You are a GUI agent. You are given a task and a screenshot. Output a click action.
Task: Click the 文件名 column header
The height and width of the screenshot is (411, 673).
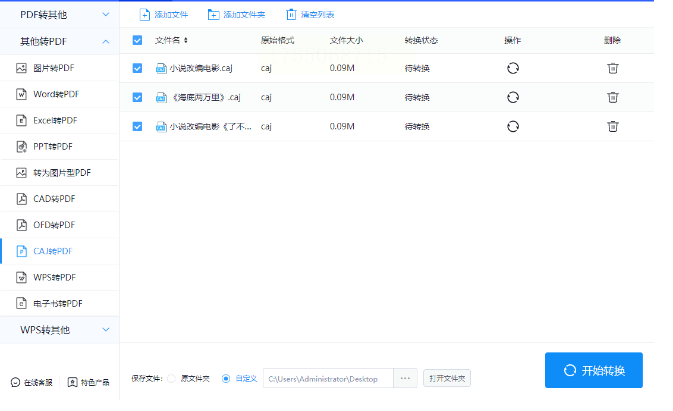[x=167, y=40]
